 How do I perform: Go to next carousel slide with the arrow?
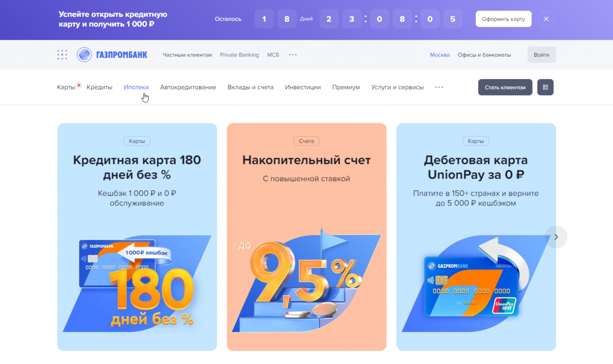[x=556, y=237]
